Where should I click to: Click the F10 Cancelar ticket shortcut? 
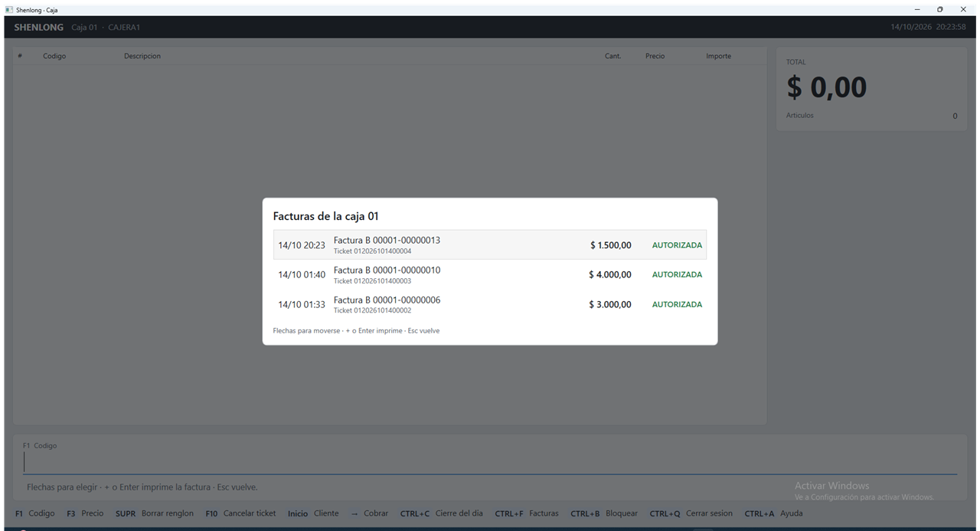coord(240,513)
